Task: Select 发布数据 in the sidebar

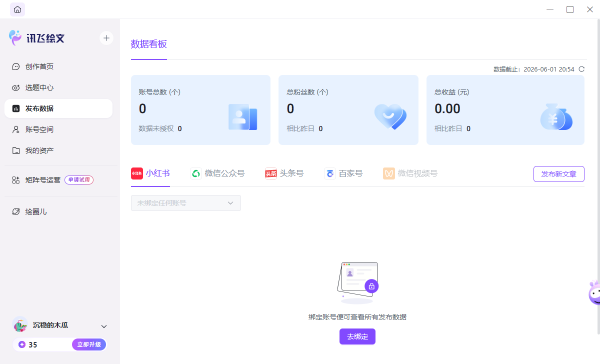Action: click(x=58, y=108)
